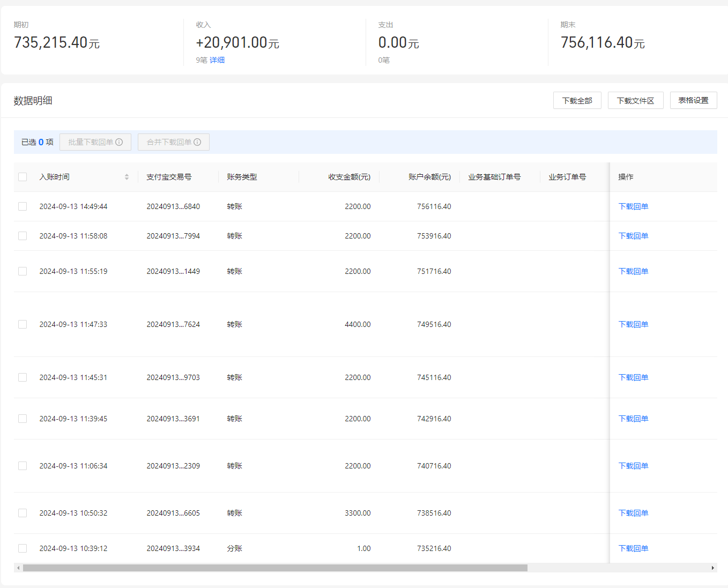728x588 pixels.
Task: Click account balance 756116.40 cell
Action: [434, 206]
